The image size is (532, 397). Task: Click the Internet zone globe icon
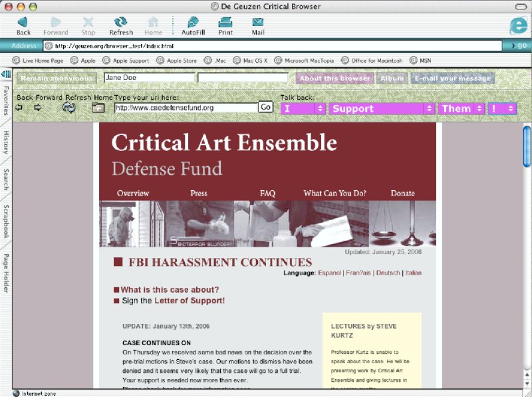pos(16,394)
